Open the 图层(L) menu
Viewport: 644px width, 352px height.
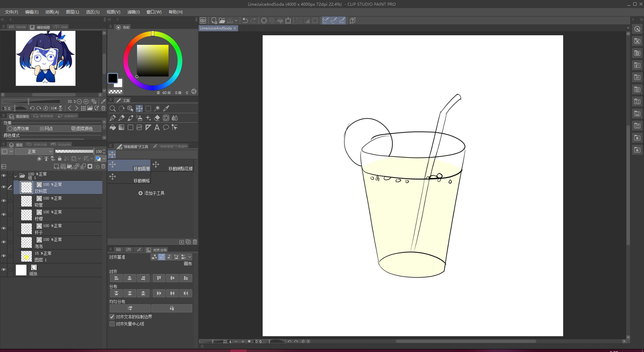(72, 12)
